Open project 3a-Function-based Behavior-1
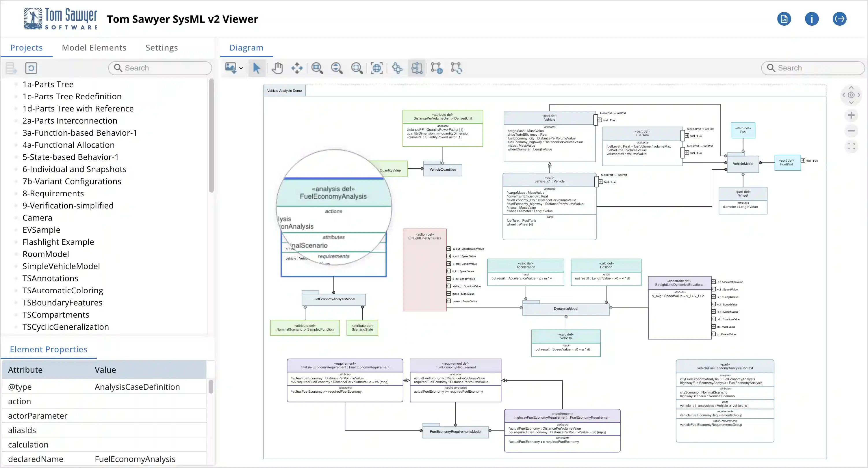This screenshot has height=468, width=868. point(80,133)
